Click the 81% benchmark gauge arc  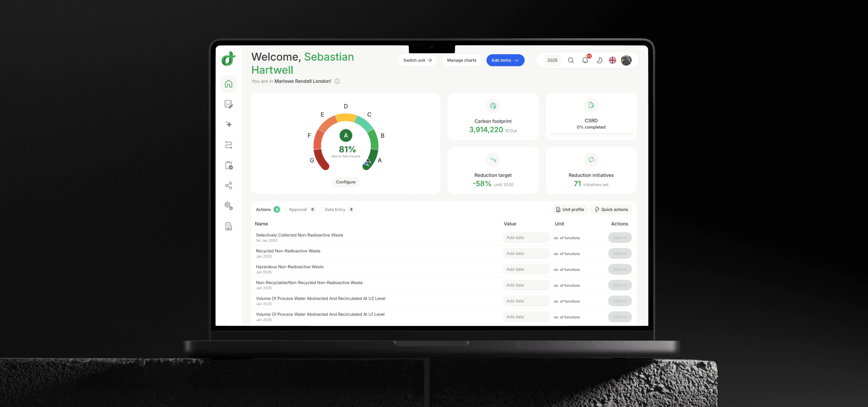[x=346, y=142]
